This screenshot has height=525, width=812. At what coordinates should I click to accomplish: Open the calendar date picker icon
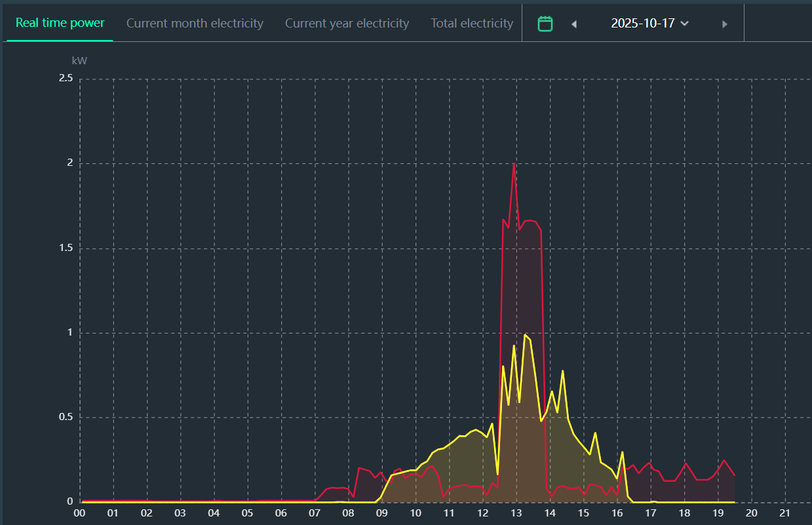click(x=545, y=24)
